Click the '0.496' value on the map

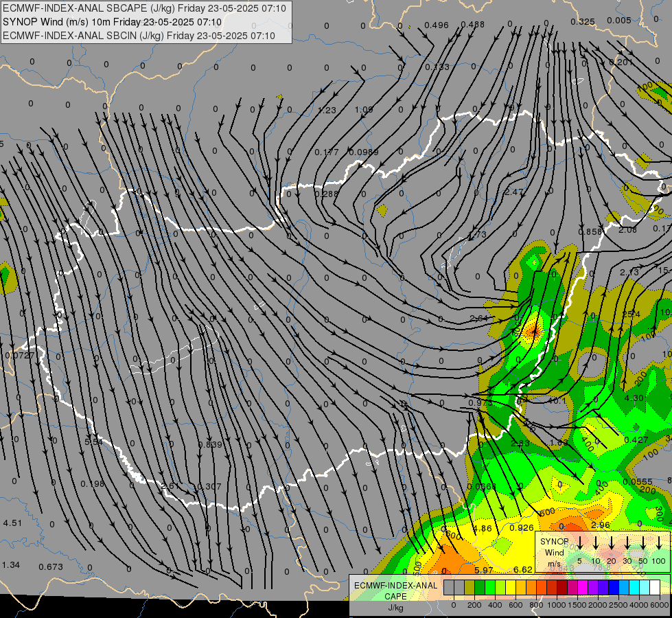click(437, 25)
